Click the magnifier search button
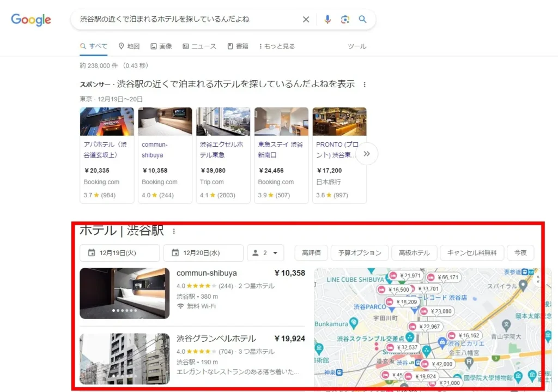This screenshot has width=558, height=392. click(x=362, y=19)
